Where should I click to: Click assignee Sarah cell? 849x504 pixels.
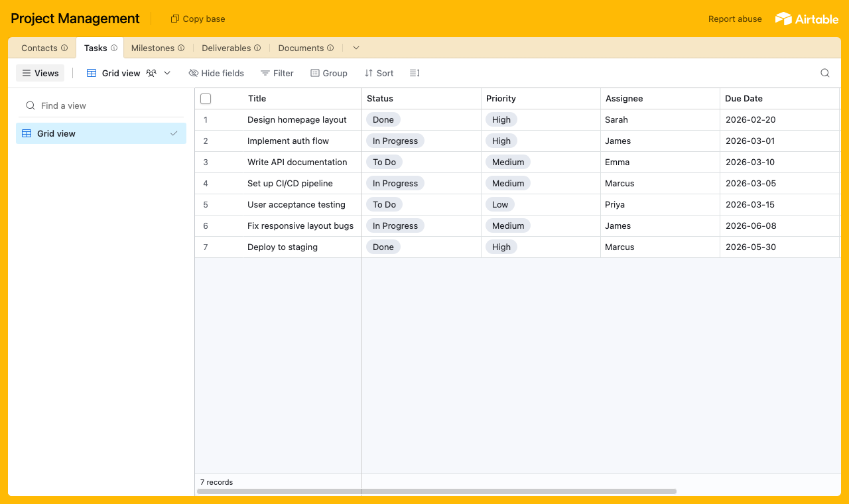660,119
